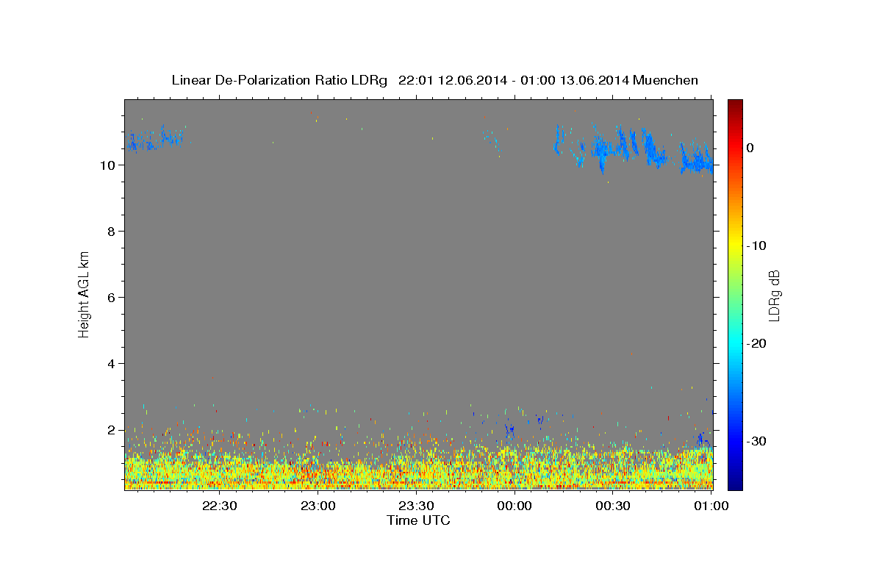
Task: Click the dark red top of colorbar
Action: pos(735,105)
